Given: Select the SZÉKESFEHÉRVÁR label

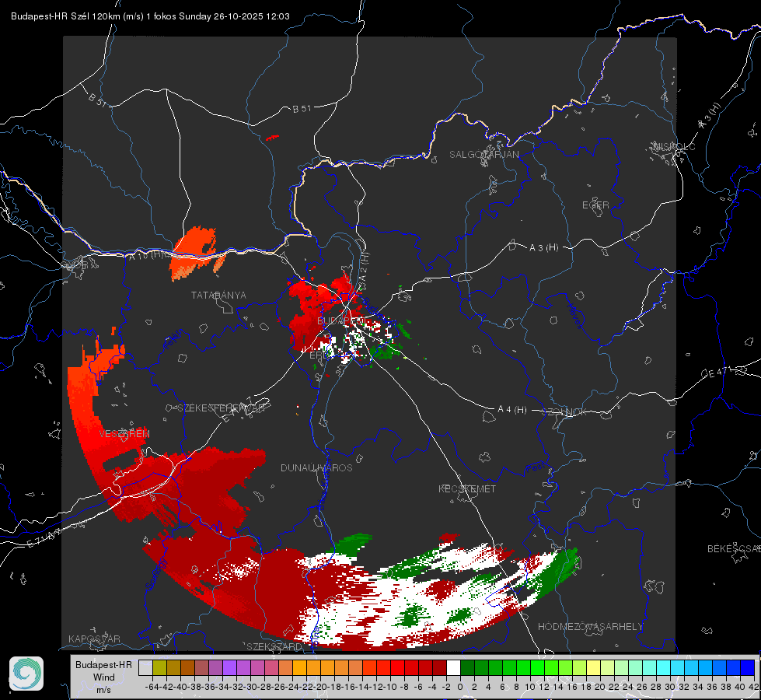Looking at the screenshot, I should pyautogui.click(x=222, y=408).
